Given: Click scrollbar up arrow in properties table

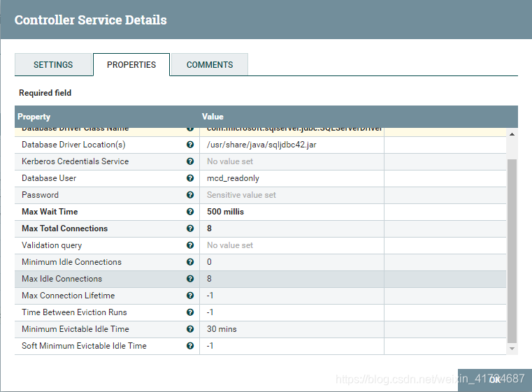Looking at the screenshot, I should (x=512, y=134).
